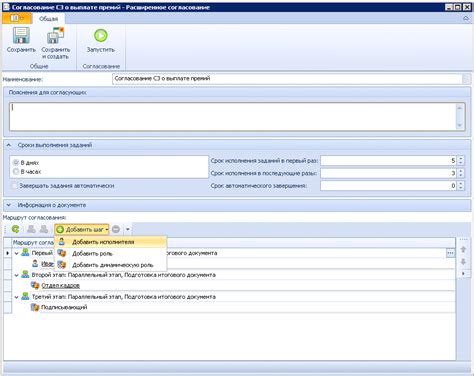This screenshot has width=474, height=376.
Task: Click the Третий этап group icon
Action: pos(25,296)
